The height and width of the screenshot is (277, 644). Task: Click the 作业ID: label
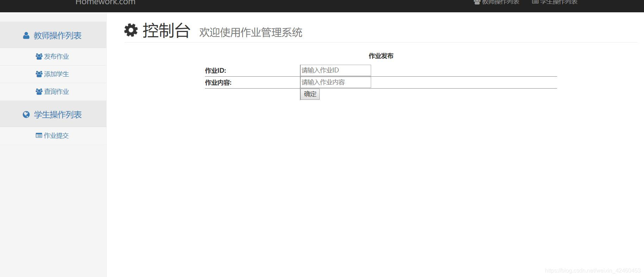click(x=215, y=71)
